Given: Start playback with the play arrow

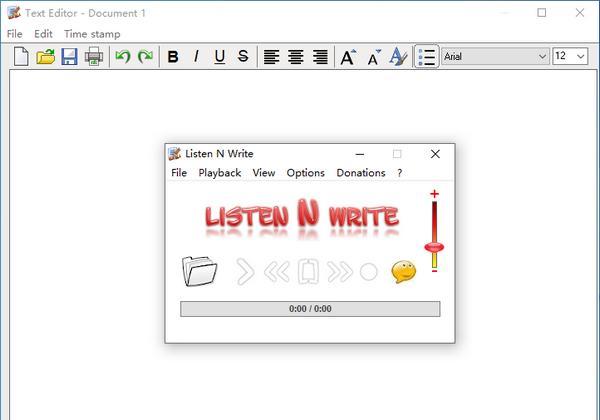Looking at the screenshot, I should (x=245, y=272).
